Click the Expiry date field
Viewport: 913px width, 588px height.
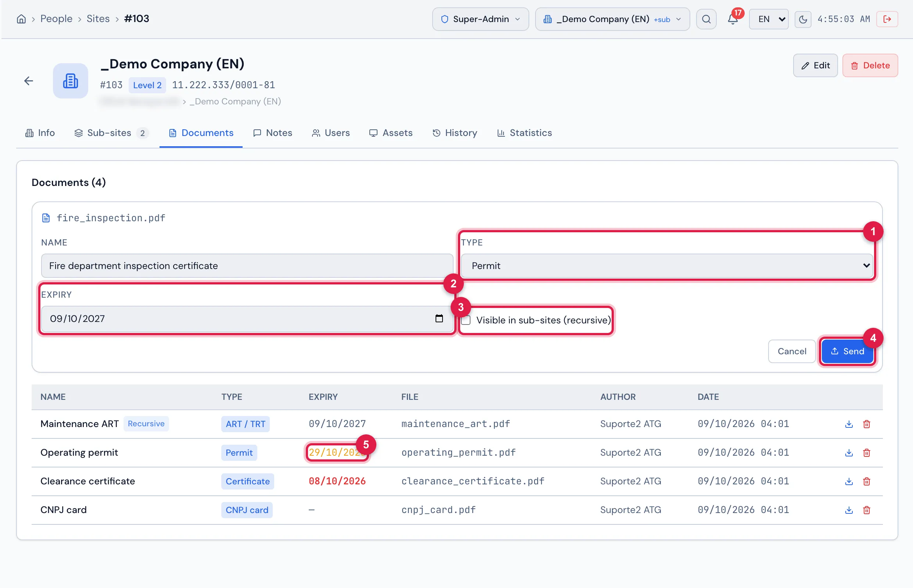247,319
